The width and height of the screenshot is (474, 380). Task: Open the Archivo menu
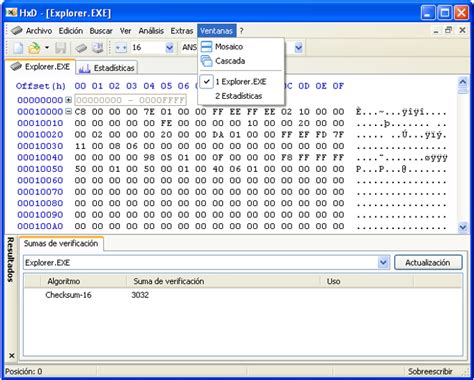point(39,31)
